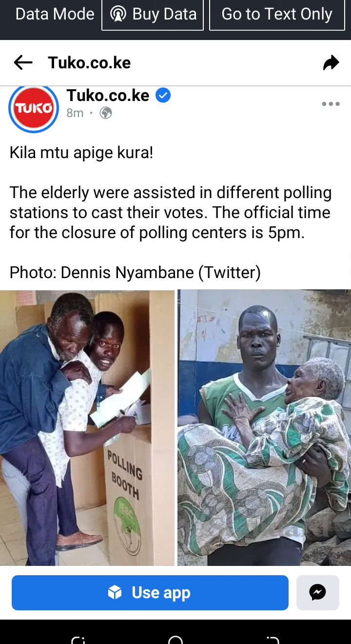Tap the cube icon on Use app
Viewport: 351px width, 644px height.
[x=115, y=593]
